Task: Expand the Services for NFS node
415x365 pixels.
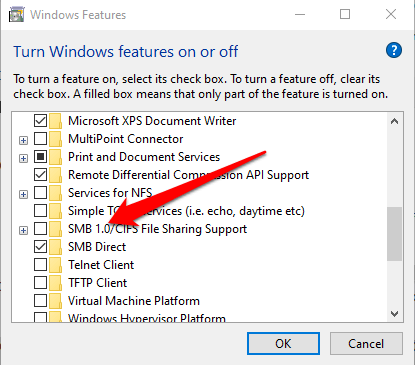Action: point(23,194)
